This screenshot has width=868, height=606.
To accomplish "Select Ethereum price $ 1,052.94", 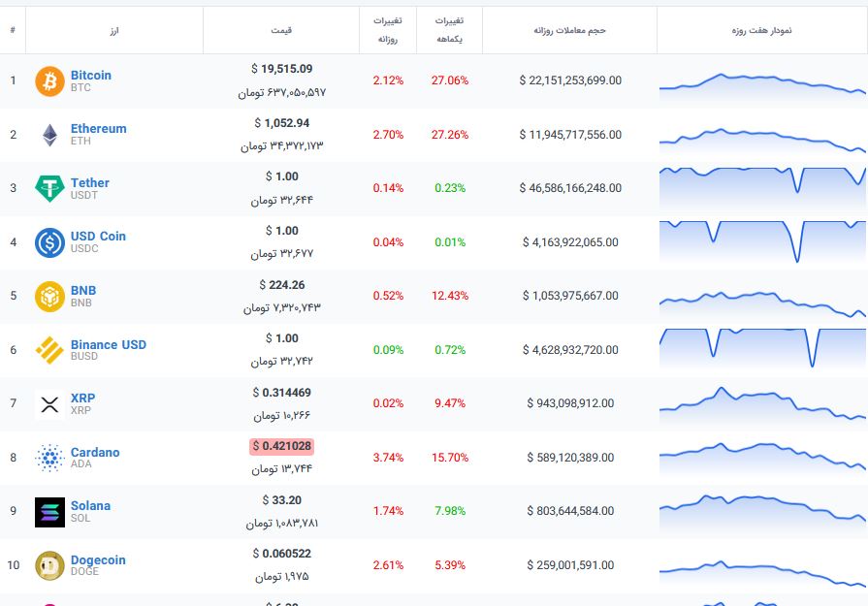I will pos(282,123).
